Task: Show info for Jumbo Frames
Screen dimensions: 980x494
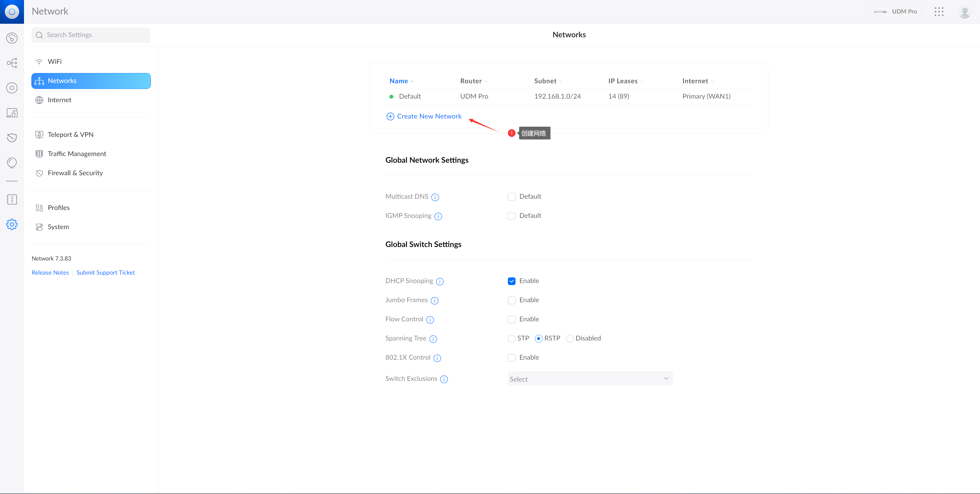Action: pyautogui.click(x=434, y=301)
